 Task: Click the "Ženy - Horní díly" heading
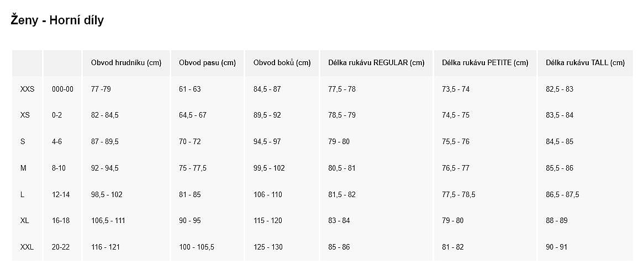click(57, 21)
